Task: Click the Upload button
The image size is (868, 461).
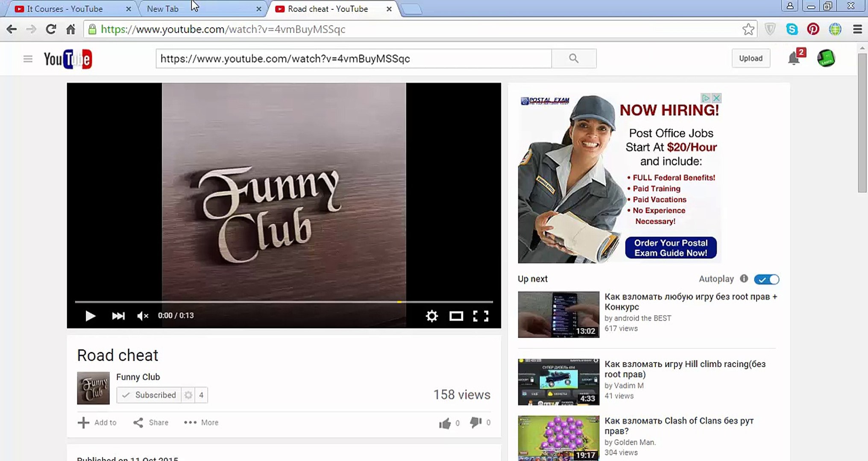Action: 751,58
